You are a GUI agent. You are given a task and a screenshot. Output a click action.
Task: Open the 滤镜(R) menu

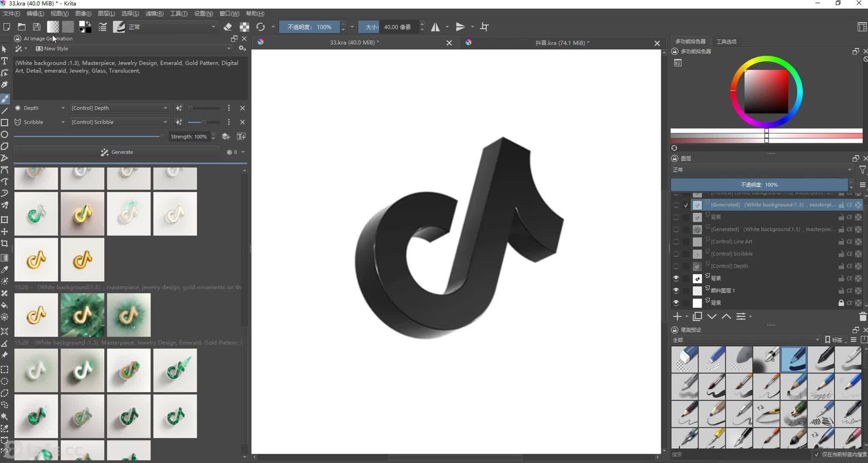[x=154, y=13]
